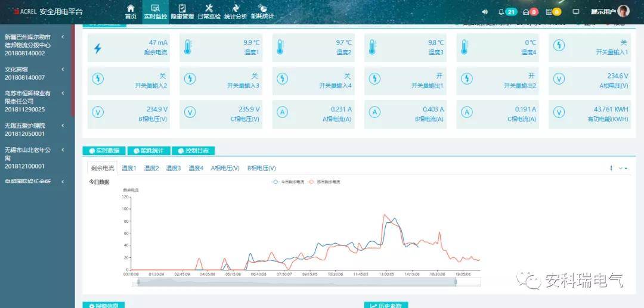Viewport: 644px width, 308px height.
Task: Expand 文化宾馆 sidebar entry chevron
Action: tap(63, 69)
